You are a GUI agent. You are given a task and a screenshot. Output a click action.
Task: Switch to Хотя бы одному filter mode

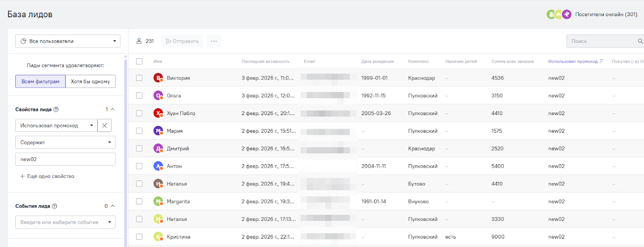coord(90,81)
